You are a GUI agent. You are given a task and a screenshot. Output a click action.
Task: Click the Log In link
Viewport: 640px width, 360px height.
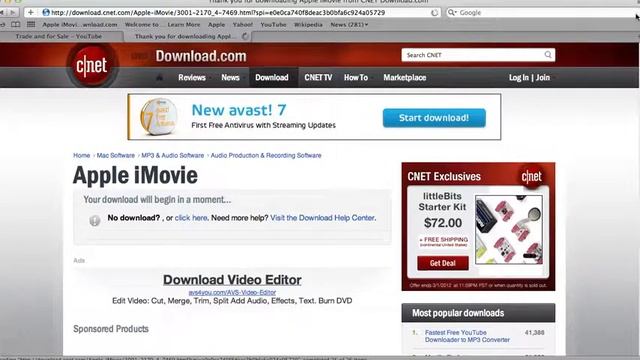click(x=518, y=77)
